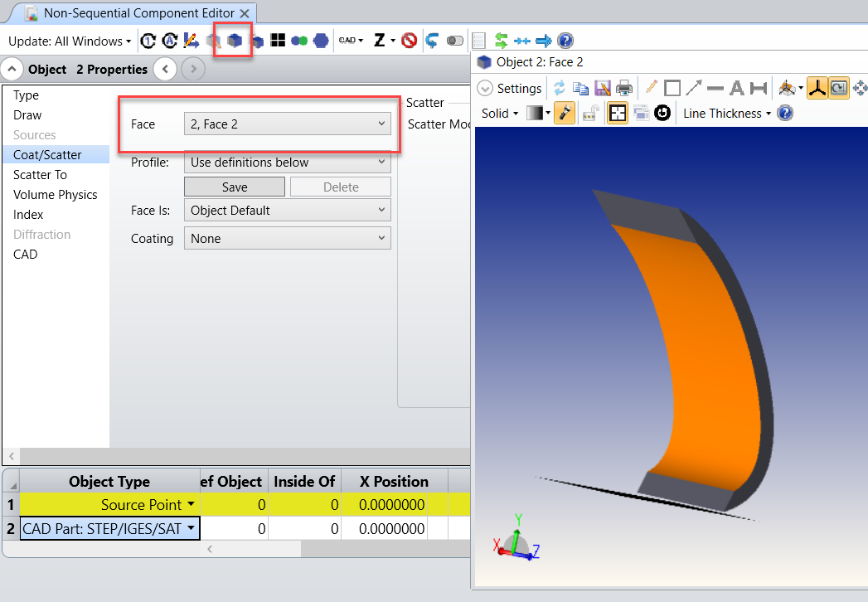
Task: Open the CAD dropdown in the toolbar
Action: point(351,41)
